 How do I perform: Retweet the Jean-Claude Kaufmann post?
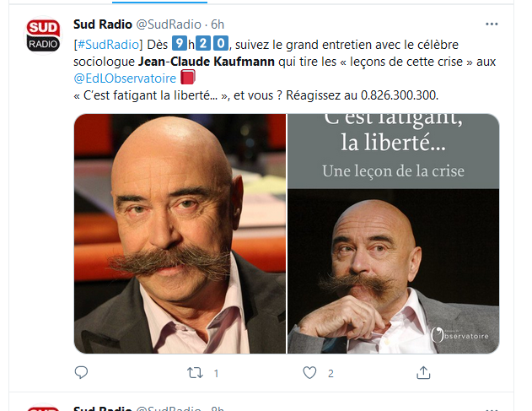(195, 373)
